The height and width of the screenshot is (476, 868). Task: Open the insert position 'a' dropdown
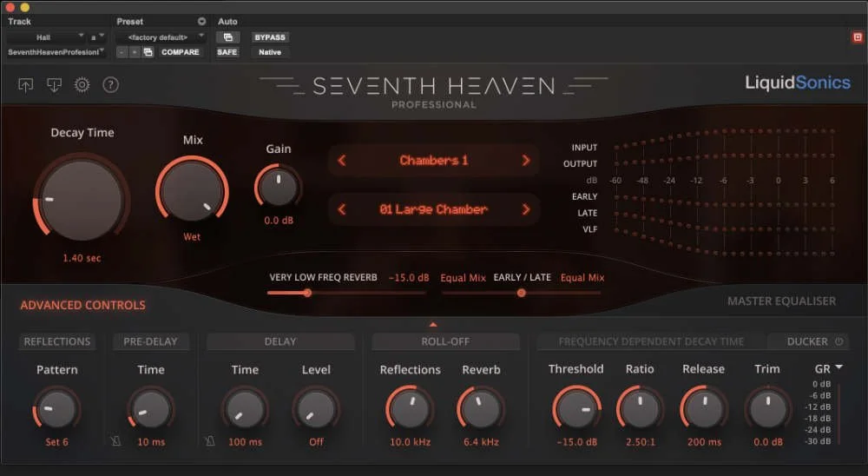pyautogui.click(x=97, y=37)
